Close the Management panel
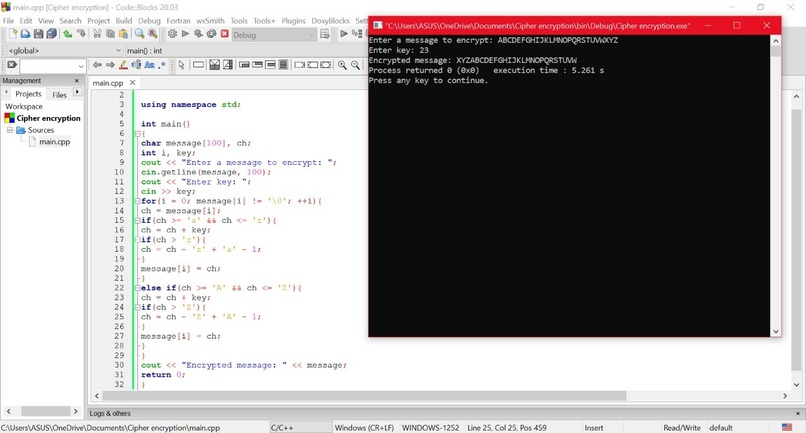 (77, 81)
